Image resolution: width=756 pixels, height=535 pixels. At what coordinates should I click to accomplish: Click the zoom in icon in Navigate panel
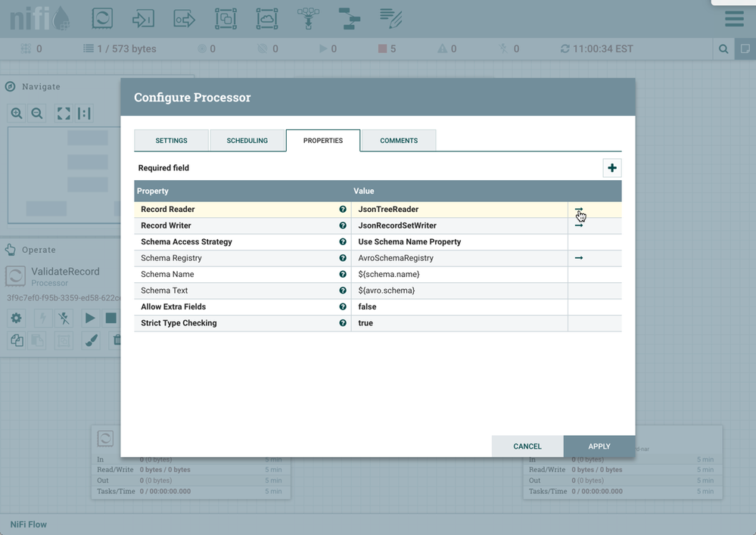click(17, 114)
